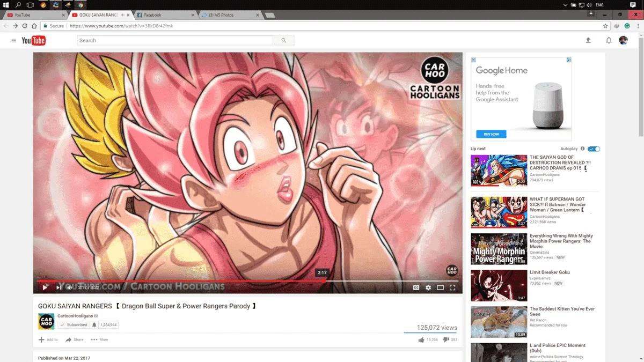
Task: Click Share below the video
Action: (75, 339)
